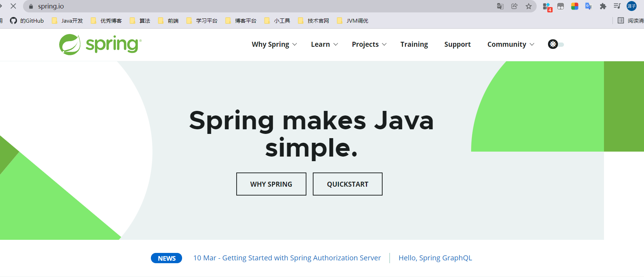The image size is (644, 277).
Task: Stop loading the page with the X icon
Action: (13, 6)
